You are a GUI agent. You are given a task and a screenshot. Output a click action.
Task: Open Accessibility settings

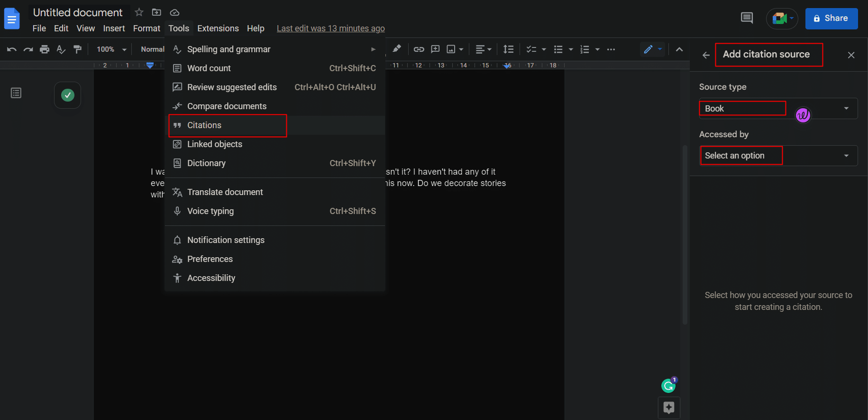(275, 278)
